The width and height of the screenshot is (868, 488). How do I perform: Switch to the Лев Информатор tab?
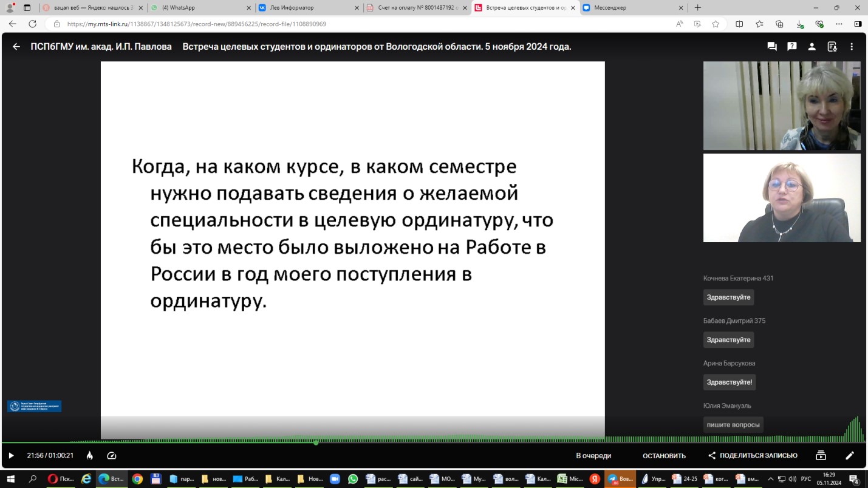[x=308, y=8]
